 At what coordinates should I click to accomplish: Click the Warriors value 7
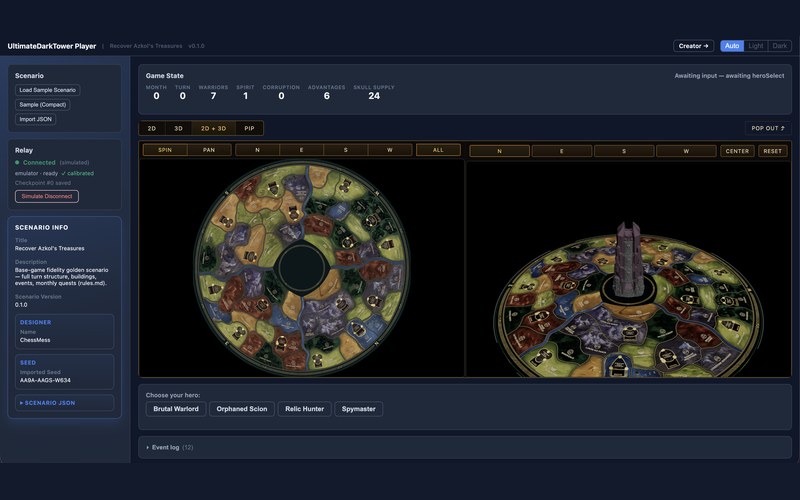point(213,96)
